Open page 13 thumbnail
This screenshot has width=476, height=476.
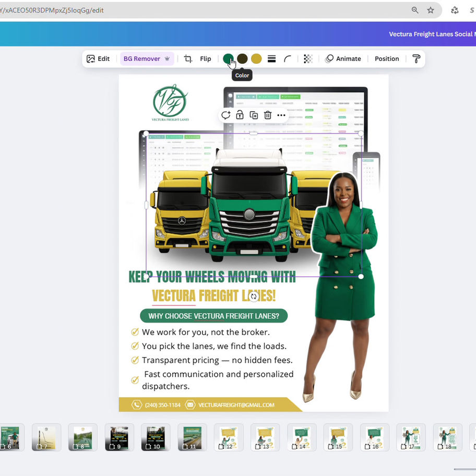coord(265,437)
